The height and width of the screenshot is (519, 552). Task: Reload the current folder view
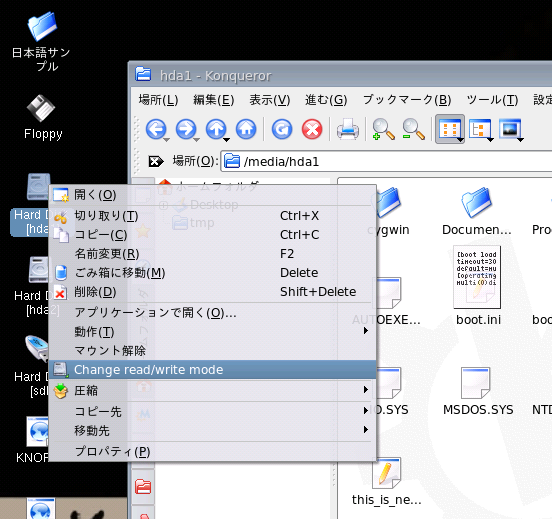(282, 129)
